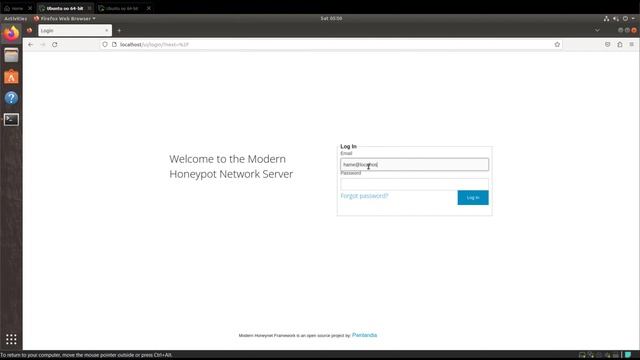Open the clock and calendar menu
The height and width of the screenshot is (360, 640).
point(331,18)
